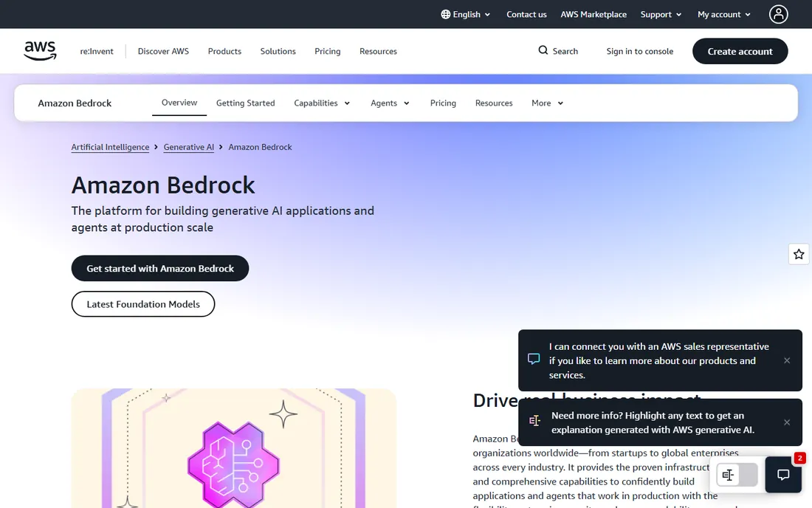Select the Getting Started tab
This screenshot has height=508, width=812.
(x=246, y=103)
